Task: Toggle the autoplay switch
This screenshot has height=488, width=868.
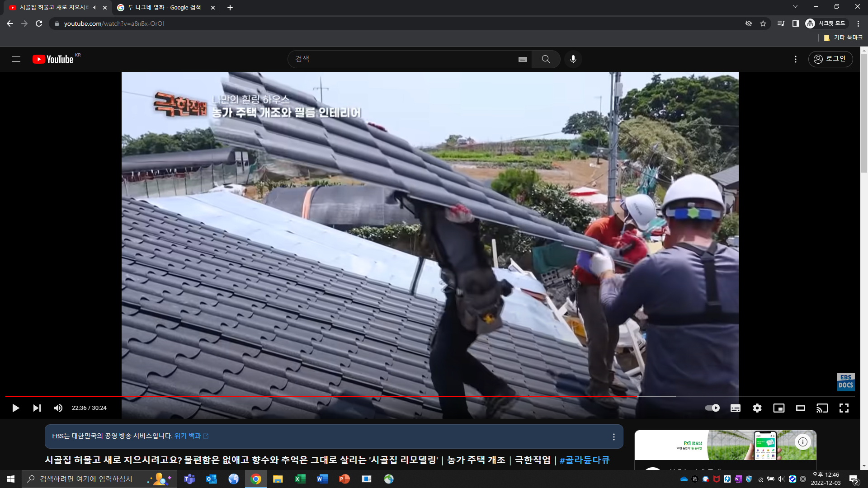Action: pos(712,408)
